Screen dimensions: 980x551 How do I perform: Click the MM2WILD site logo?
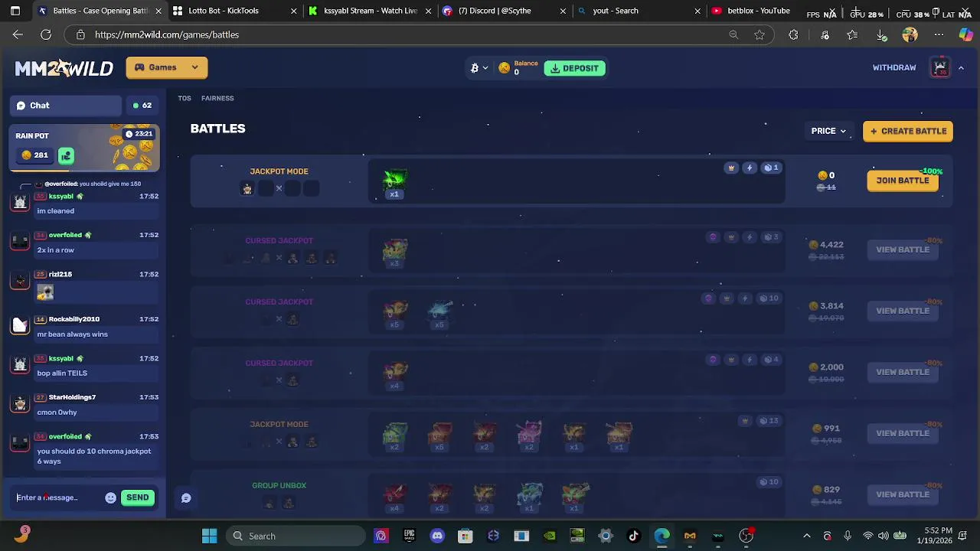click(x=64, y=68)
